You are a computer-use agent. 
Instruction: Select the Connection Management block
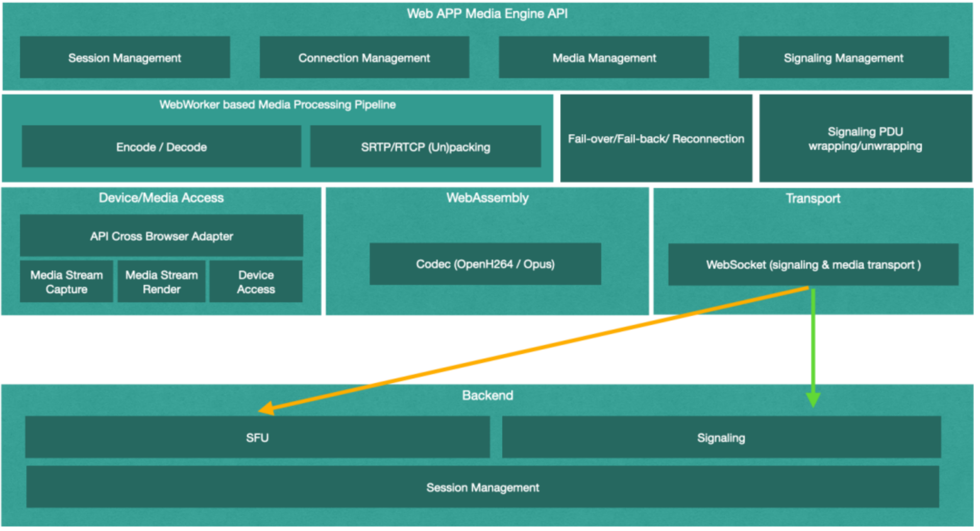364,57
